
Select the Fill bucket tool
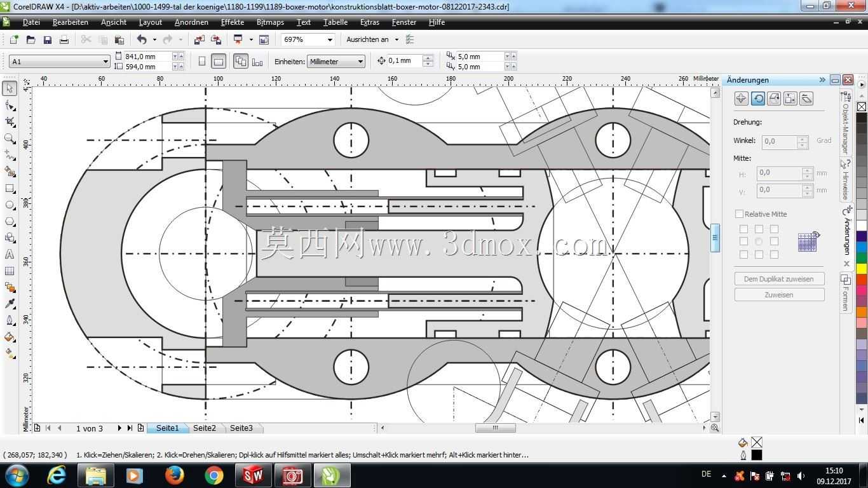click(10, 337)
